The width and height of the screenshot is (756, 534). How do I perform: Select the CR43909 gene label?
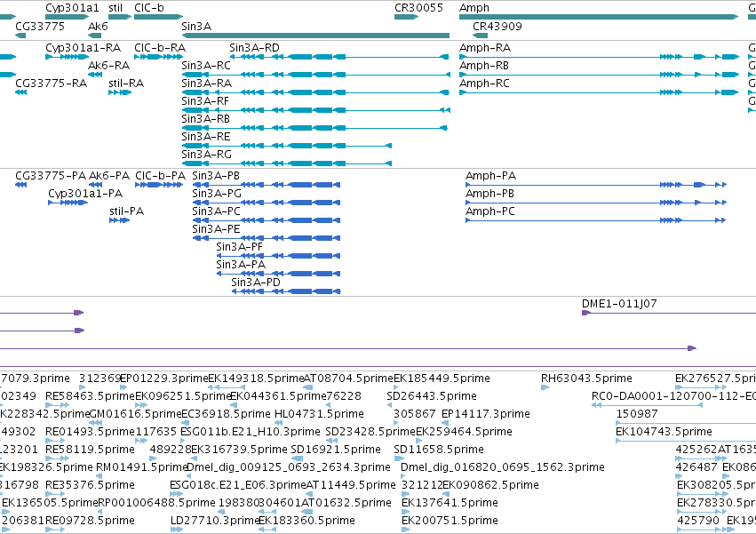click(x=497, y=26)
